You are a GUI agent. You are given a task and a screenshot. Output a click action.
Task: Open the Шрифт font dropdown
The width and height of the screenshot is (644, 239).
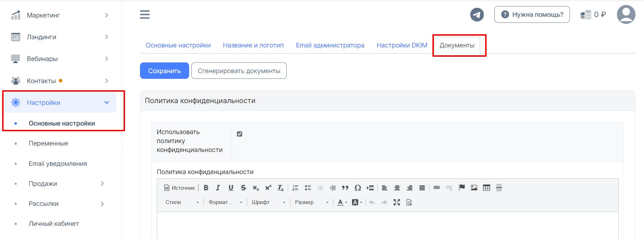click(269, 202)
